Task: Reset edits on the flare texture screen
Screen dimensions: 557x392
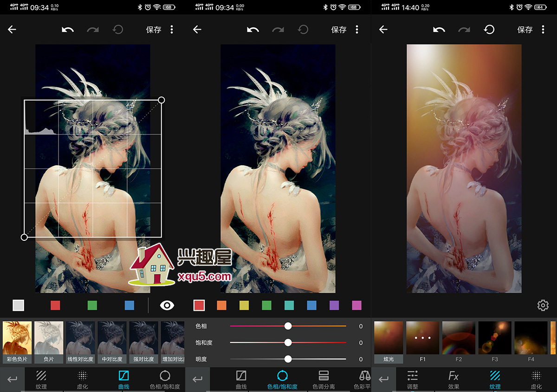Action: click(x=489, y=29)
